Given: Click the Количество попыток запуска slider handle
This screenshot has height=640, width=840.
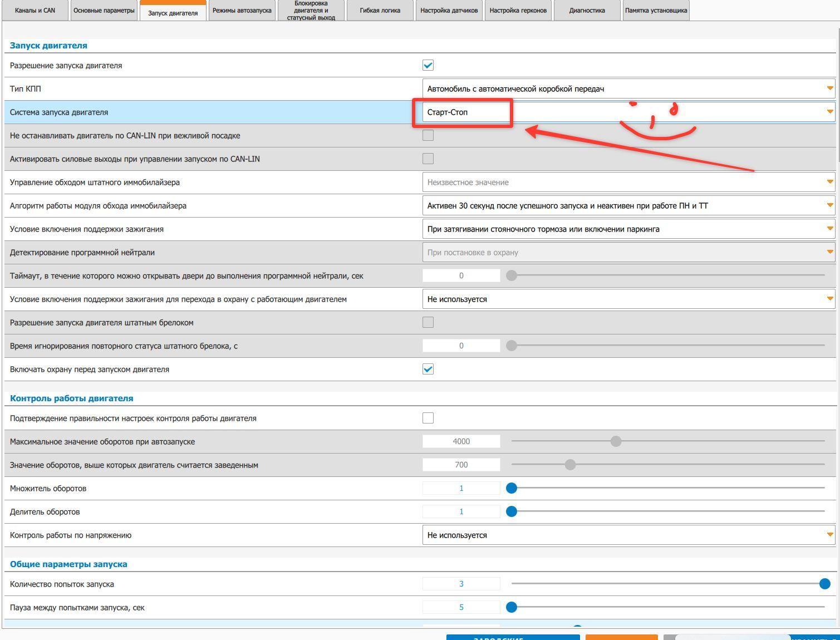Looking at the screenshot, I should pyautogui.click(x=824, y=584).
